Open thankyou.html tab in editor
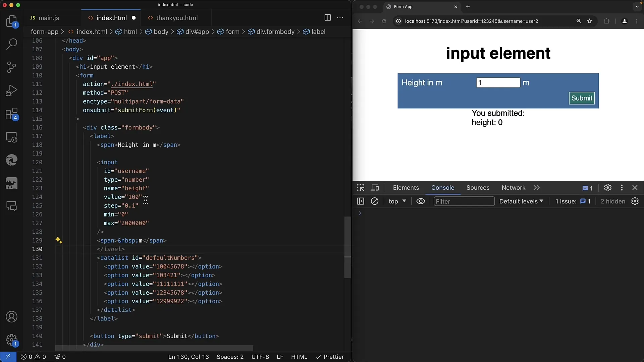 point(177,18)
